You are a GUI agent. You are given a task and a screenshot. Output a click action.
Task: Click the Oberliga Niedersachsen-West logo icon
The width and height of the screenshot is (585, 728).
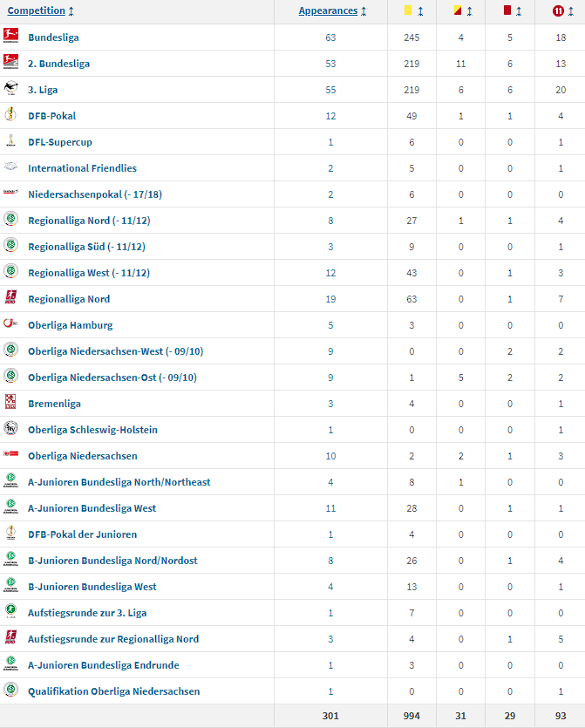[10, 350]
